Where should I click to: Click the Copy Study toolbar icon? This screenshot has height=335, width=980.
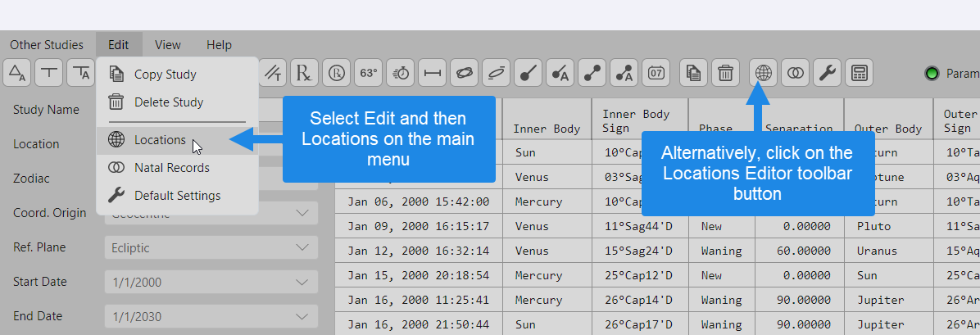coord(693,73)
